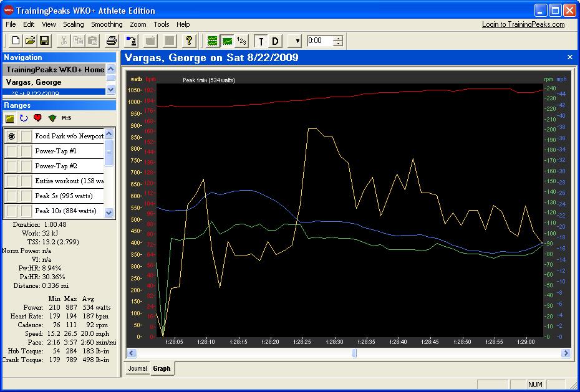The image size is (580, 392).
Task: Click the Login to TrainingPeaks.com link
Action: point(523,24)
